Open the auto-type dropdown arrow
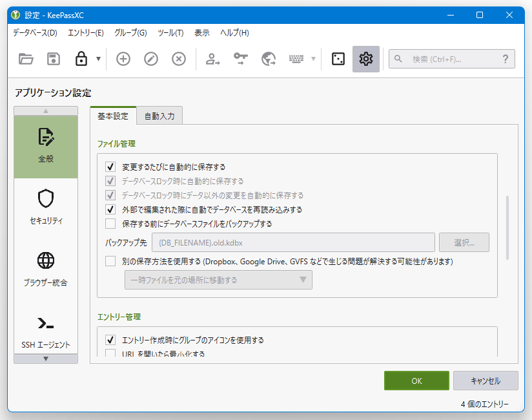The width and height of the screenshot is (532, 420). pos(314,59)
